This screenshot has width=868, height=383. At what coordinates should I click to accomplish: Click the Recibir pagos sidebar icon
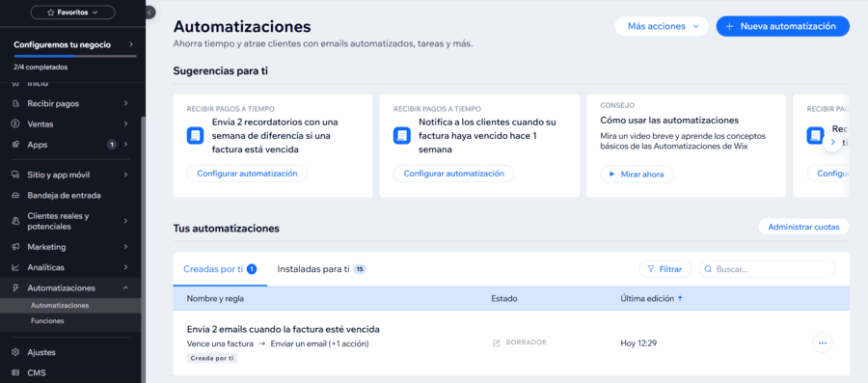[15, 103]
